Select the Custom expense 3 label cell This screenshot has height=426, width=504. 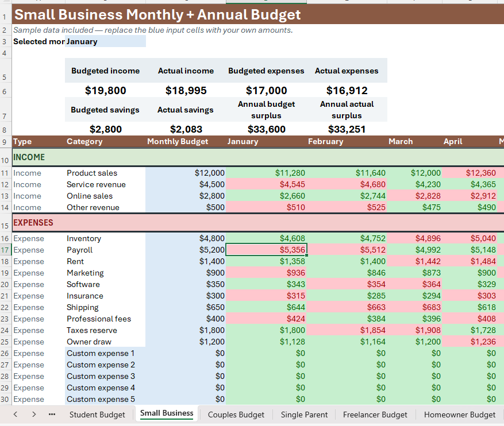105,376
